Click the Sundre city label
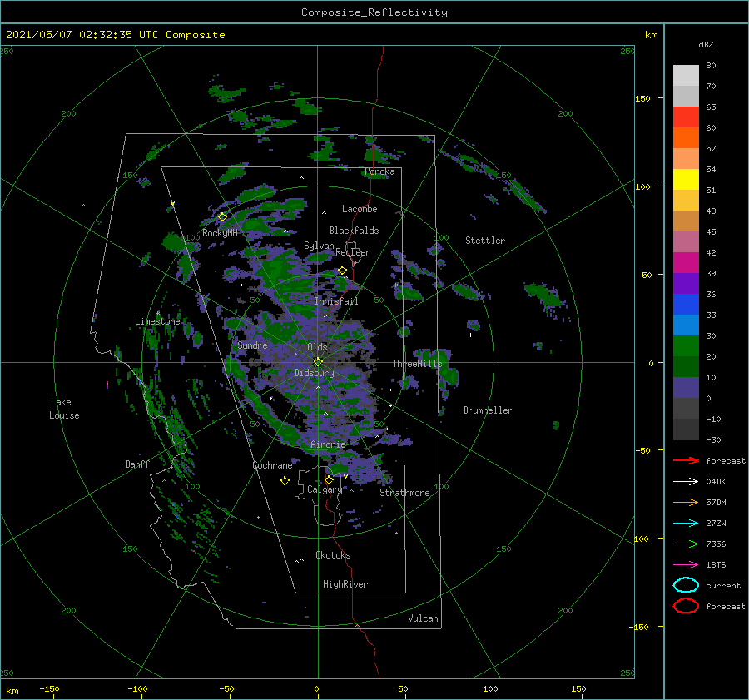Viewport: 749px width, 700px height. [252, 345]
